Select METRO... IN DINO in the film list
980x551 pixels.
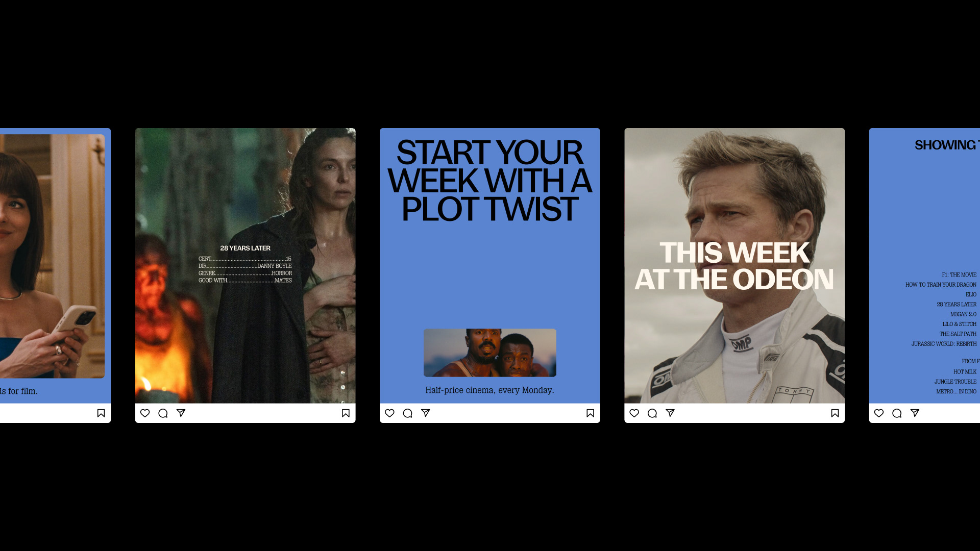(956, 391)
